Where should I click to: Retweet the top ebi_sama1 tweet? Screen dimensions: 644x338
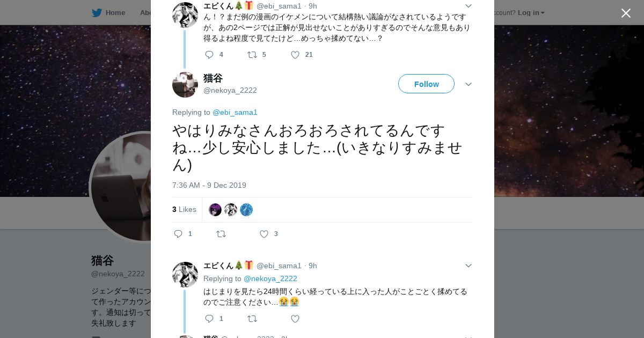pyautogui.click(x=252, y=55)
